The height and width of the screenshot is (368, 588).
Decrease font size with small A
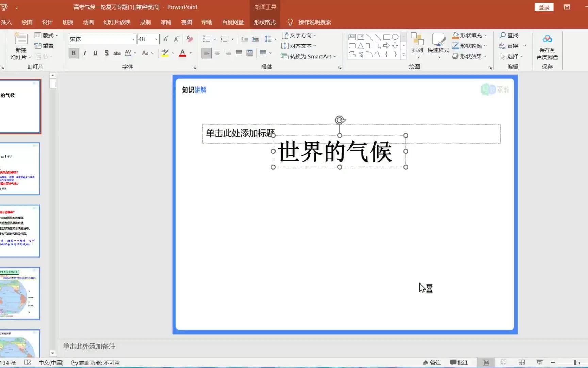point(176,39)
